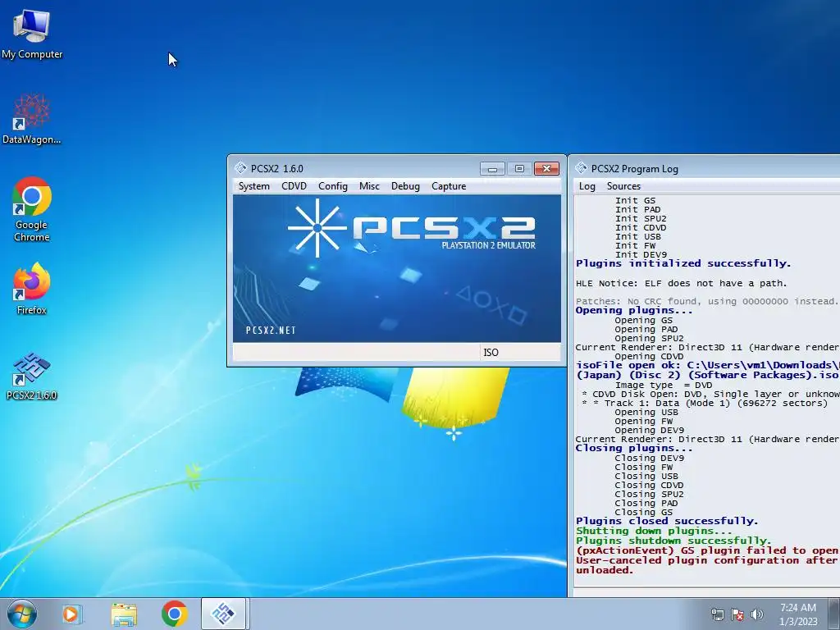Open the Debug menu in PCSX2

click(405, 186)
